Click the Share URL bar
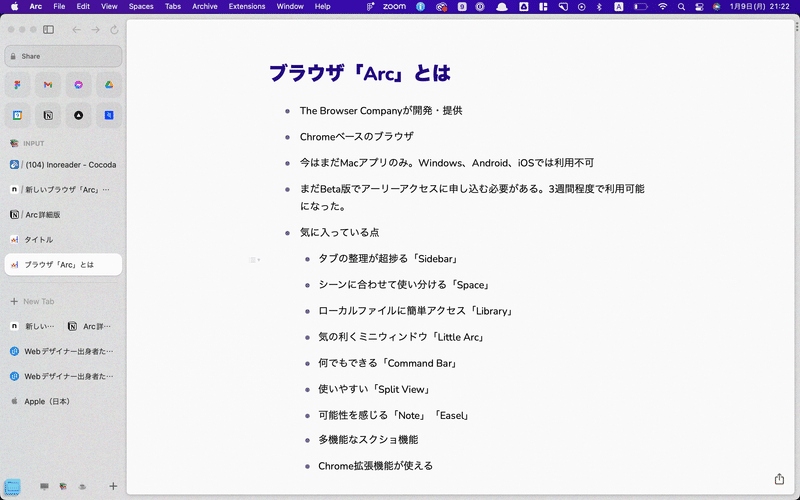The height and width of the screenshot is (500, 800). tap(63, 56)
